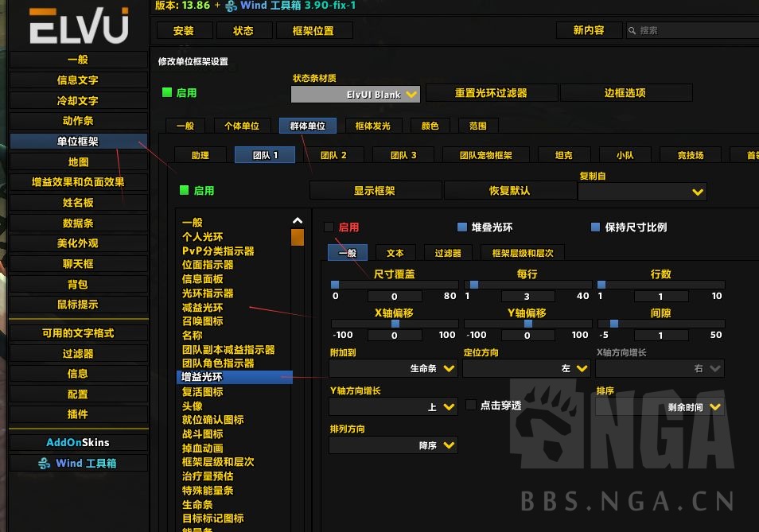
Task: Open Wind 工具箱 from the sidebar icon
Action: pos(78,462)
